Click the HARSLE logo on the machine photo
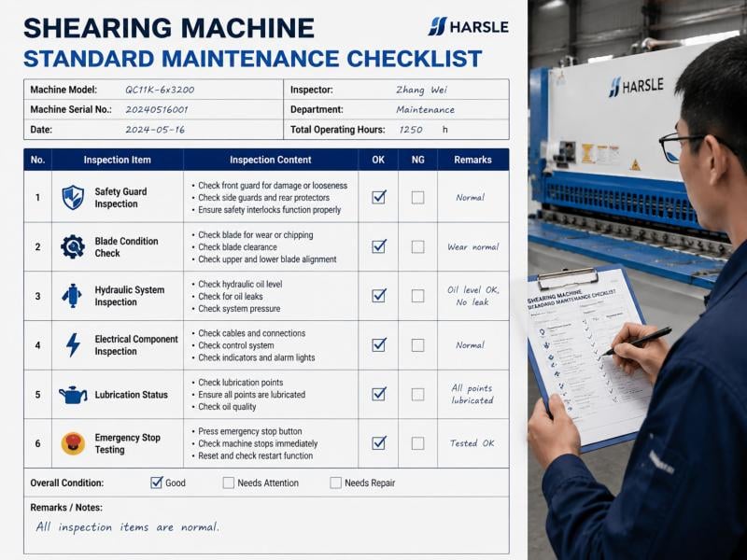Screen dimensions: 747x560 636,86
